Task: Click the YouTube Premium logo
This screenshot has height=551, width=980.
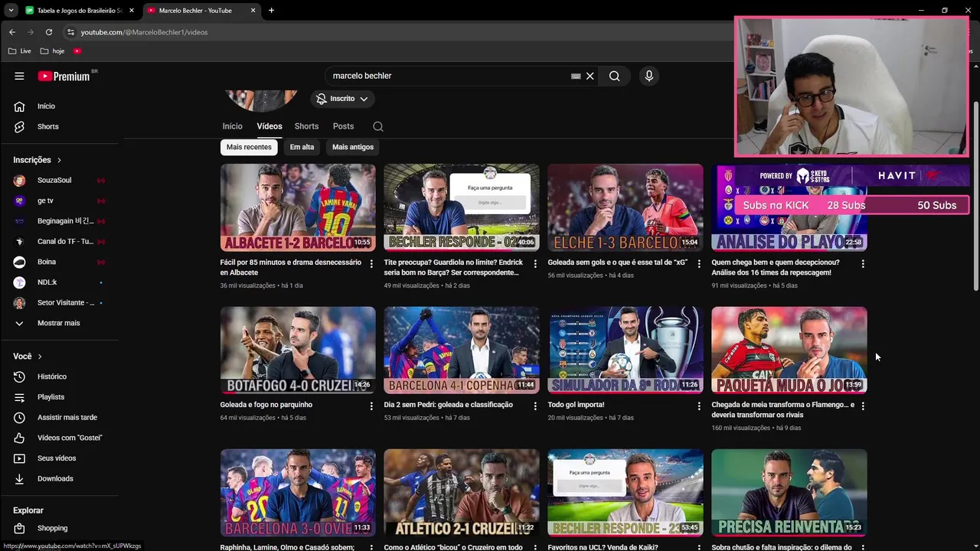Action: click(x=64, y=76)
